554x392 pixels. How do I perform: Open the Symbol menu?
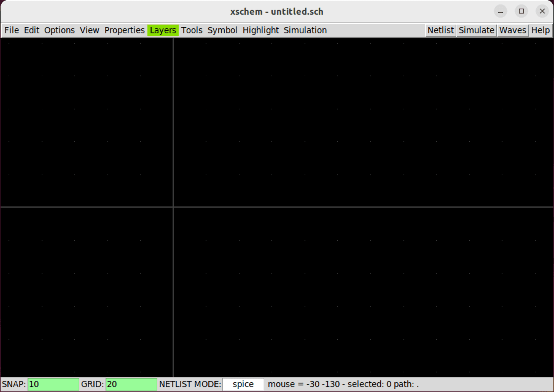(222, 30)
